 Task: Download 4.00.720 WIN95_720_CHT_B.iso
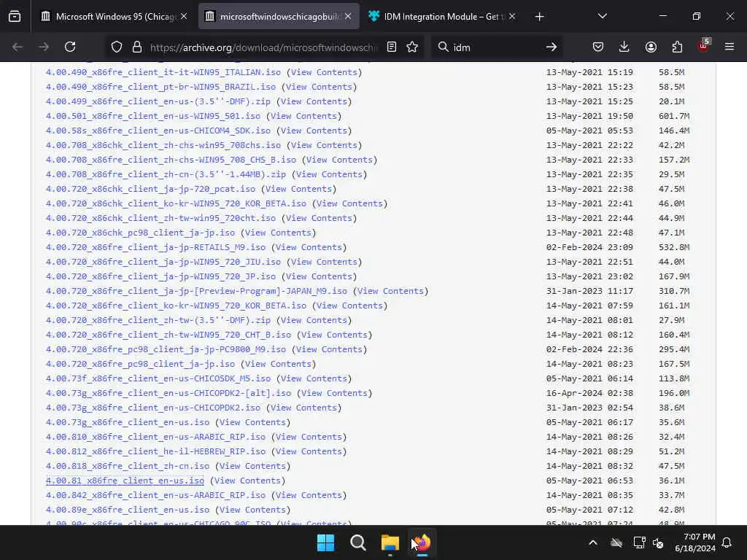[x=169, y=335]
